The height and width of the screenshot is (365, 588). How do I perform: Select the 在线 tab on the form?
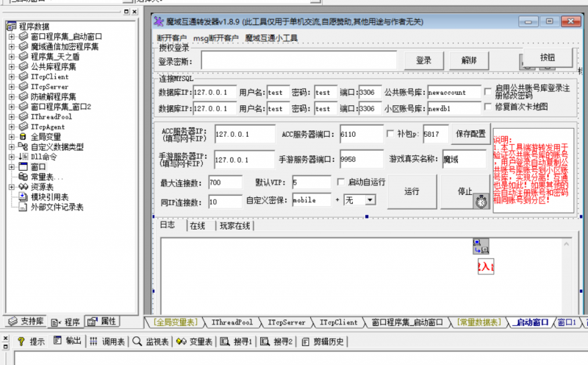(197, 226)
